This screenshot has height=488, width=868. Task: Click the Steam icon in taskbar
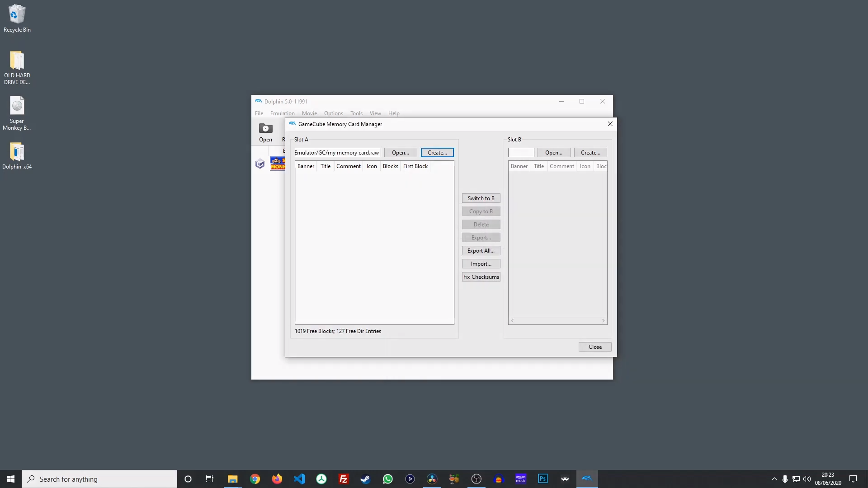(365, 479)
